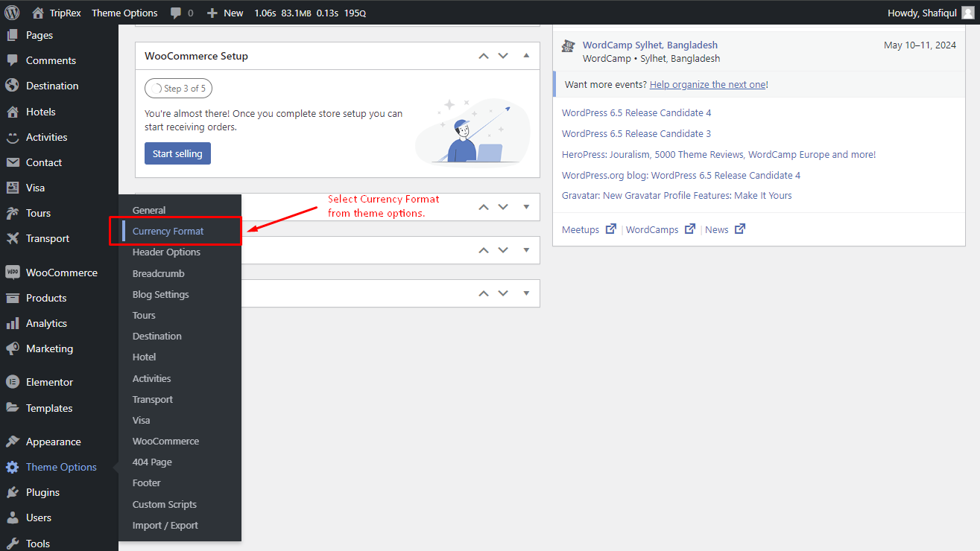Move the WooCommerce Setup widget down
Image resolution: width=980 pixels, height=551 pixels.
(x=503, y=56)
